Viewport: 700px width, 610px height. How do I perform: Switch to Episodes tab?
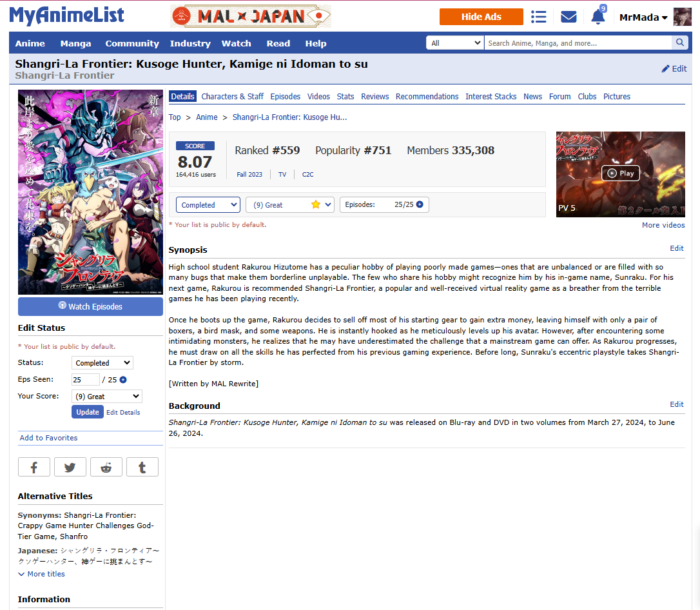(x=286, y=97)
